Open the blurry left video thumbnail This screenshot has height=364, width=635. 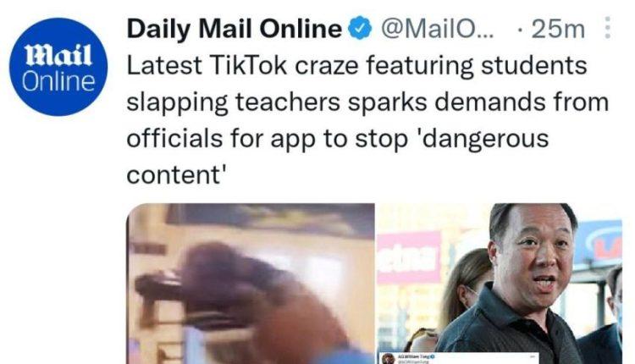tap(251, 284)
